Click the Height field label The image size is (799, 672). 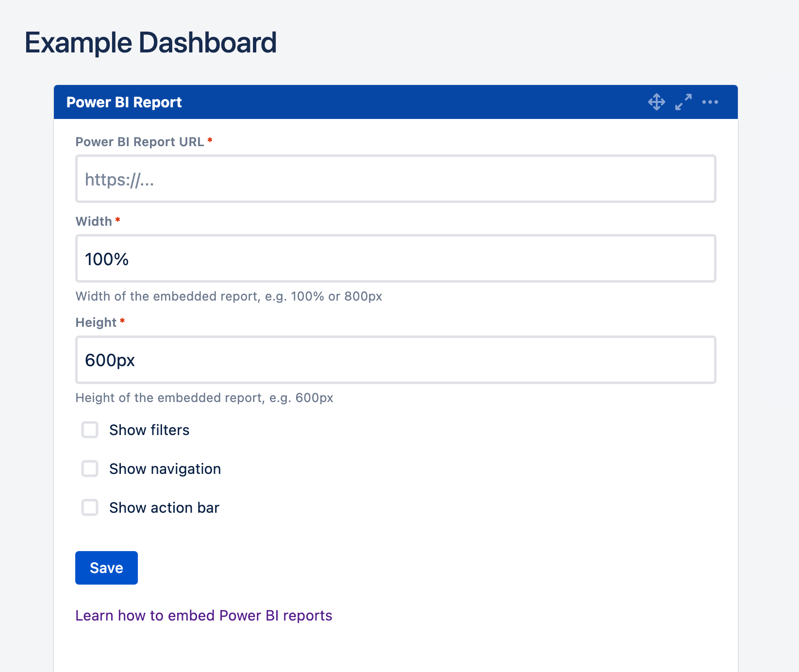pos(97,322)
